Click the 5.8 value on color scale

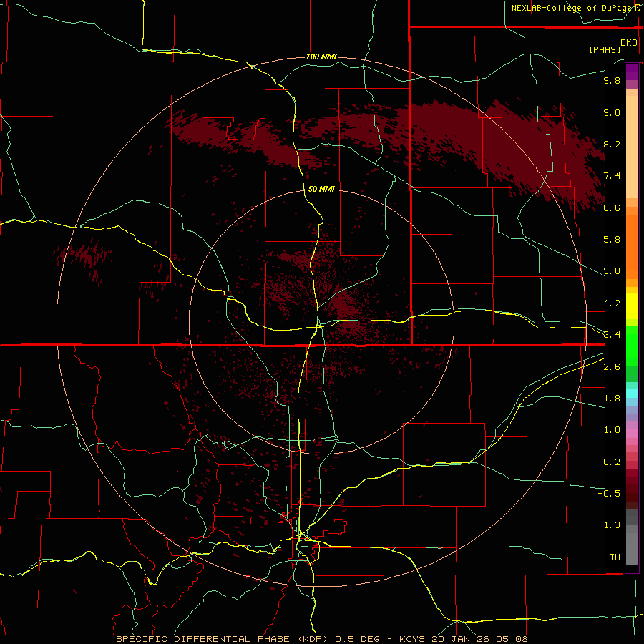612,240
